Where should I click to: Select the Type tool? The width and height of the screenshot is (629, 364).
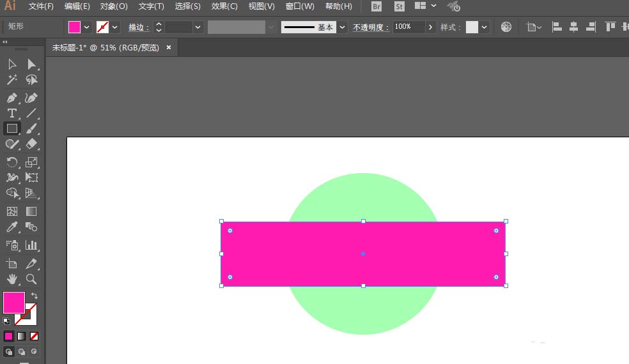click(x=12, y=113)
